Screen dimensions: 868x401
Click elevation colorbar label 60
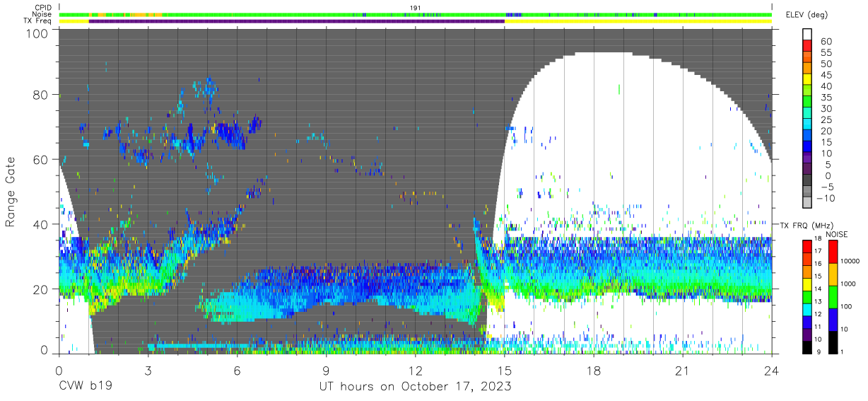click(826, 41)
